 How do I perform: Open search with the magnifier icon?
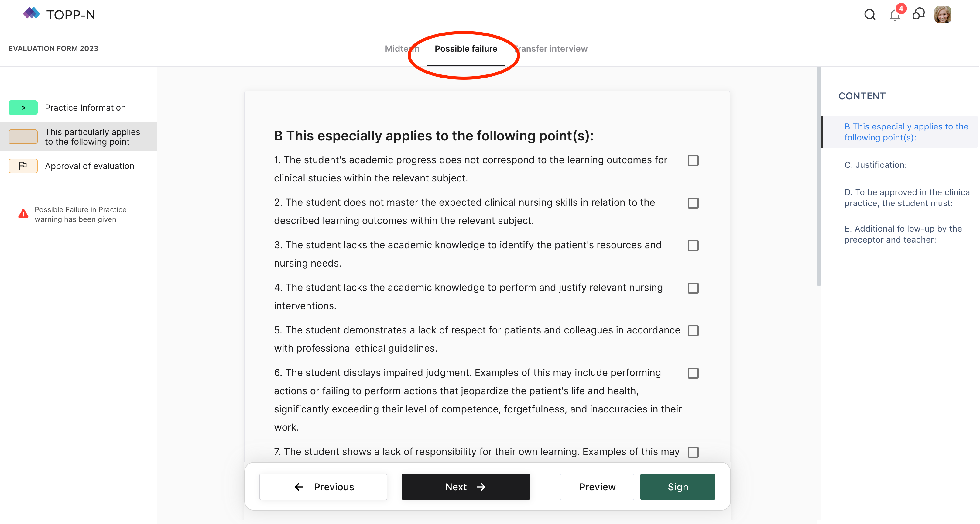click(870, 15)
